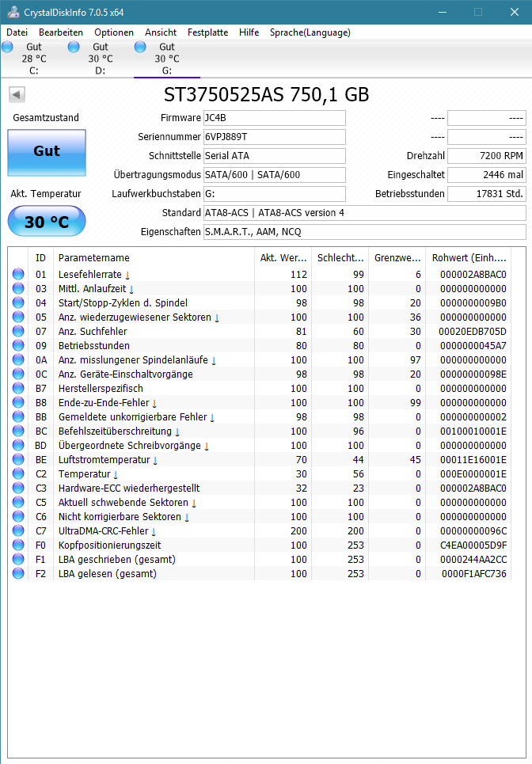Click the CrystalDiskInfo title bar app icon
This screenshot has width=532, height=764.
click(x=13, y=12)
